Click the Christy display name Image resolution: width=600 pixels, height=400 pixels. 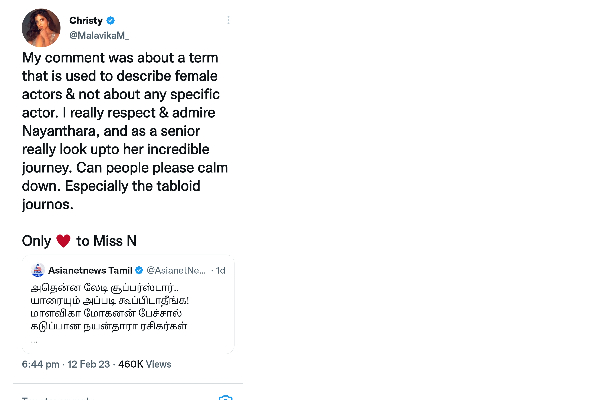[91, 19]
